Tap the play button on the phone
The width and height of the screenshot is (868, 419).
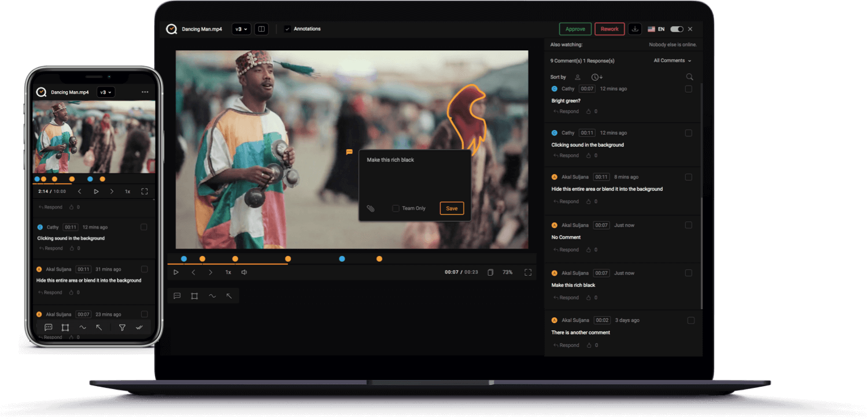click(x=96, y=191)
